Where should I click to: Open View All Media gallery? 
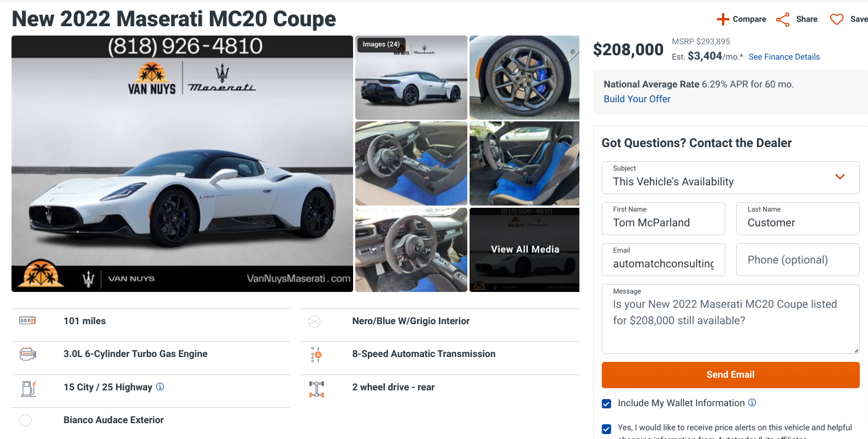coord(524,249)
